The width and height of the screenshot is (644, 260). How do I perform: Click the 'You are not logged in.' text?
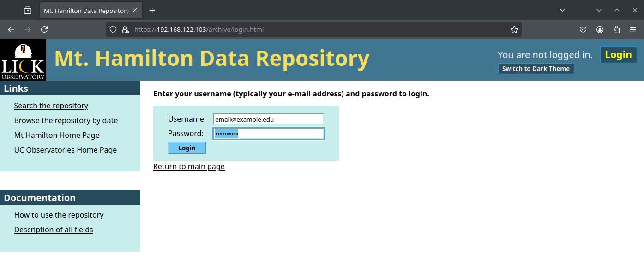coord(545,55)
